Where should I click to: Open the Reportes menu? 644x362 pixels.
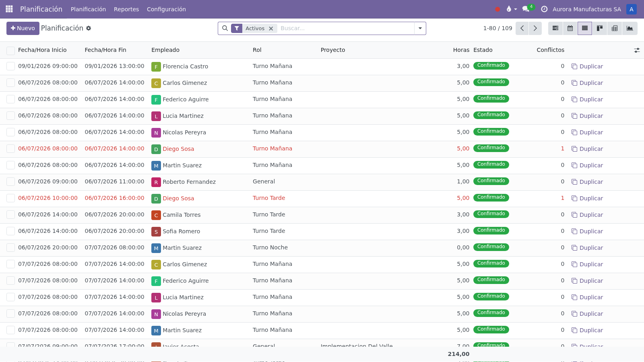pyautogui.click(x=126, y=9)
